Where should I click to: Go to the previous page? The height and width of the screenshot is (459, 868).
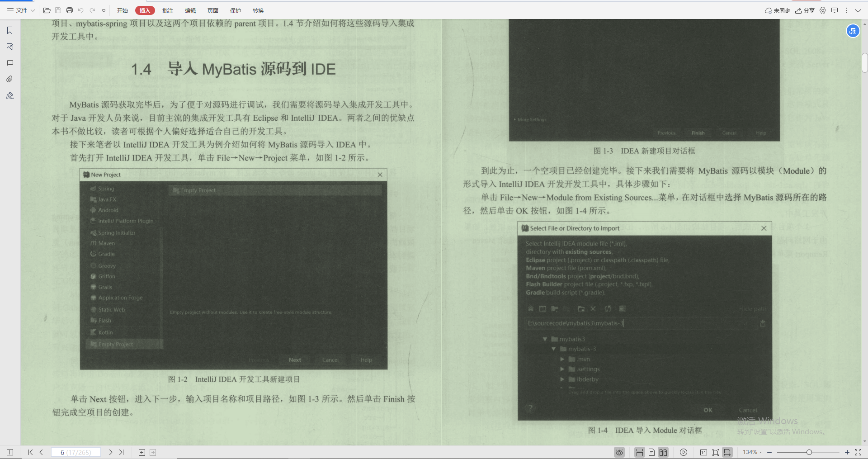(x=41, y=452)
